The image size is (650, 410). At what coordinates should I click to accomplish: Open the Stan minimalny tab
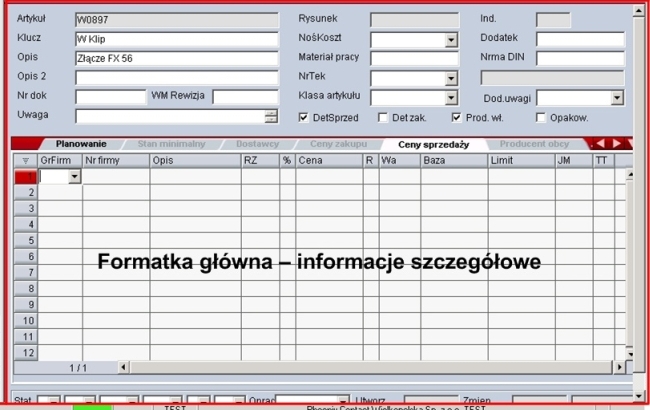click(x=171, y=144)
